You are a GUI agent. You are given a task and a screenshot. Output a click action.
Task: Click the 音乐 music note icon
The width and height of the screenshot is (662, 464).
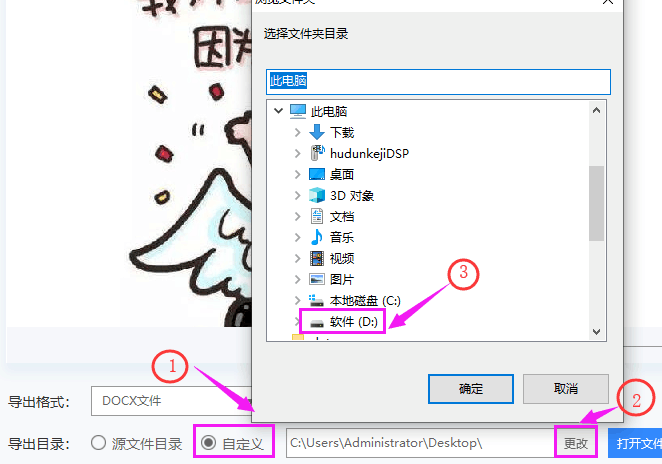point(317,237)
